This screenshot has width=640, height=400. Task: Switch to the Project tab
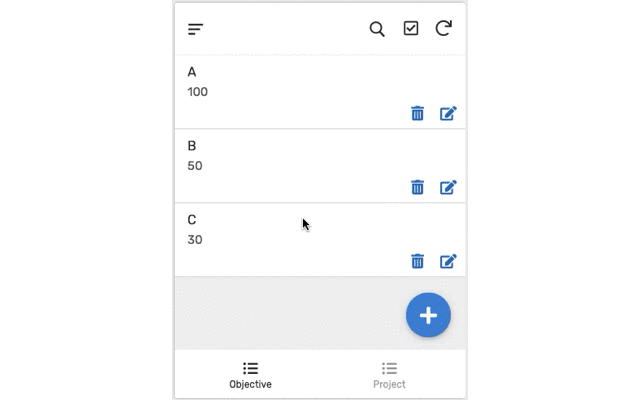(389, 375)
